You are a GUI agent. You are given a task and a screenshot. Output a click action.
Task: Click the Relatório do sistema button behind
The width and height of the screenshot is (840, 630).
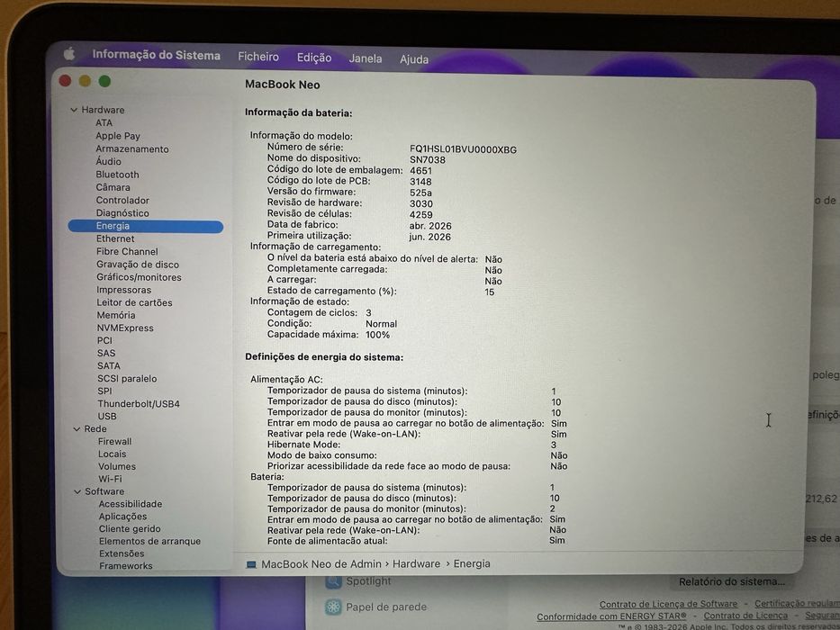(x=732, y=581)
